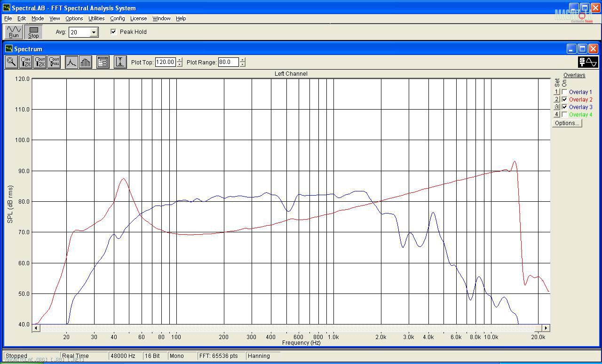This screenshot has width=602, height=364.
Task: Click the Set overlay 1 button
Action: (557, 92)
